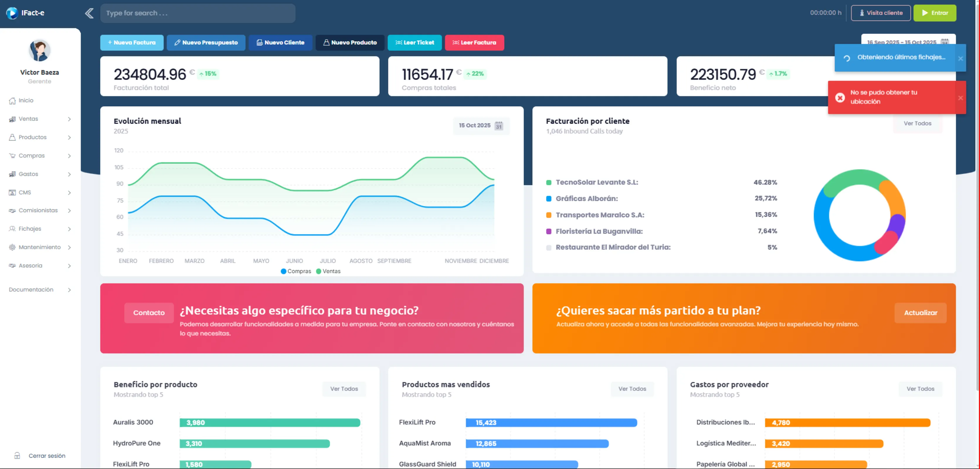Open Inicio in the sidebar

[x=26, y=101]
